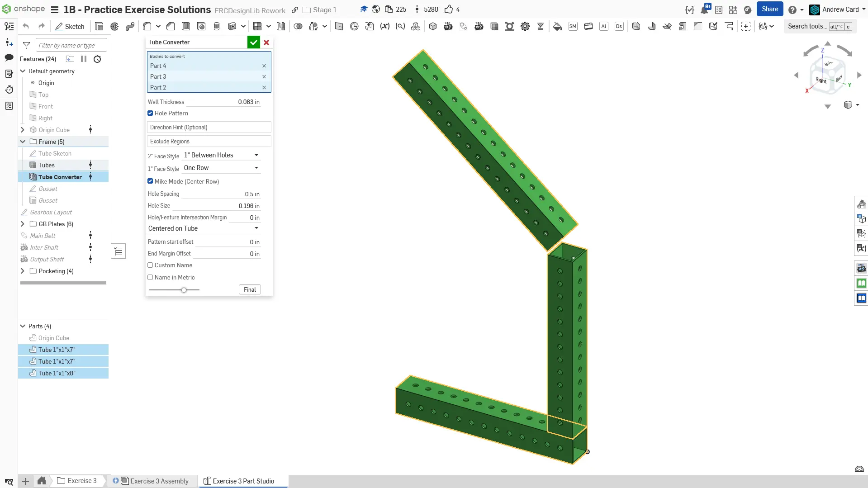Screen dimensions: 868x488
Task: Uncheck the Hole Pattern checkbox
Action: coord(150,113)
